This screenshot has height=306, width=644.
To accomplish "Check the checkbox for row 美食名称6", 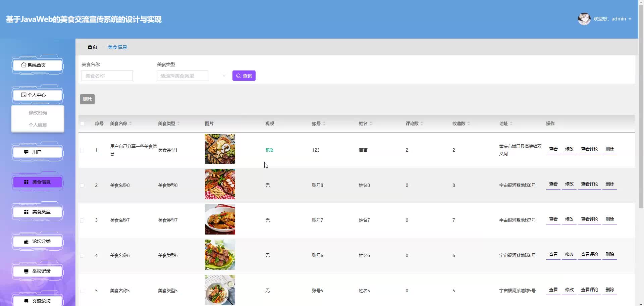I will coord(82,256).
